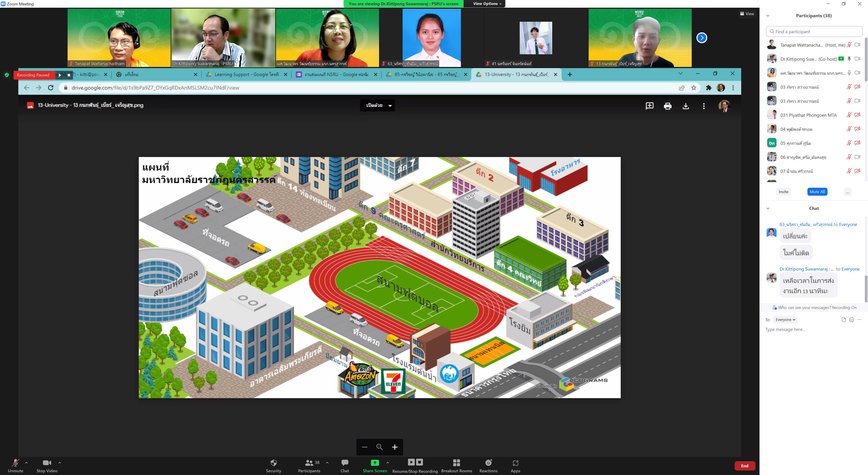Viewport: 868px width, 475px height.
Task: Click the Unmute microphone icon
Action: click(x=16, y=463)
